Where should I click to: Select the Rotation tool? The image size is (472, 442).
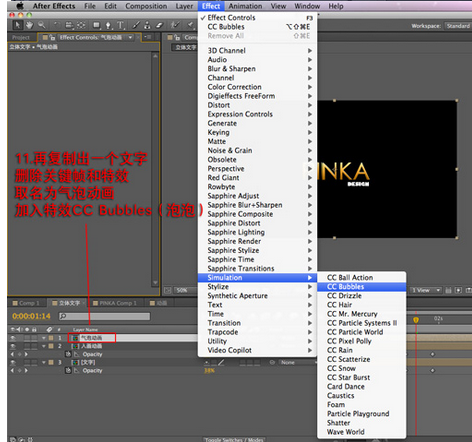[56, 25]
